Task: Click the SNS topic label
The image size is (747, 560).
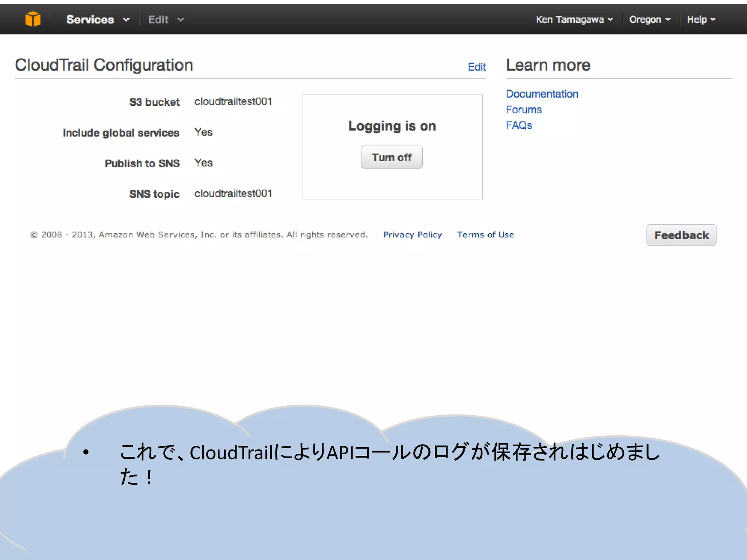Action: click(x=155, y=194)
